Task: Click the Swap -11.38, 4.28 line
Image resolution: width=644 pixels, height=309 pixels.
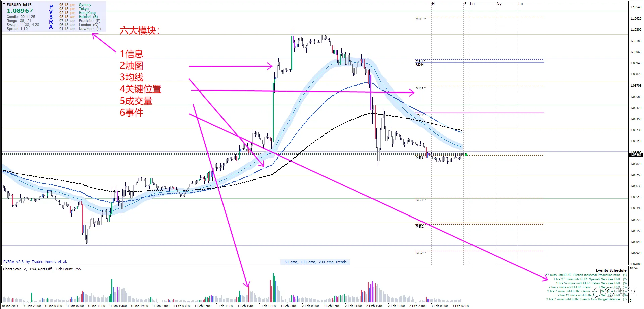Action: click(23, 25)
